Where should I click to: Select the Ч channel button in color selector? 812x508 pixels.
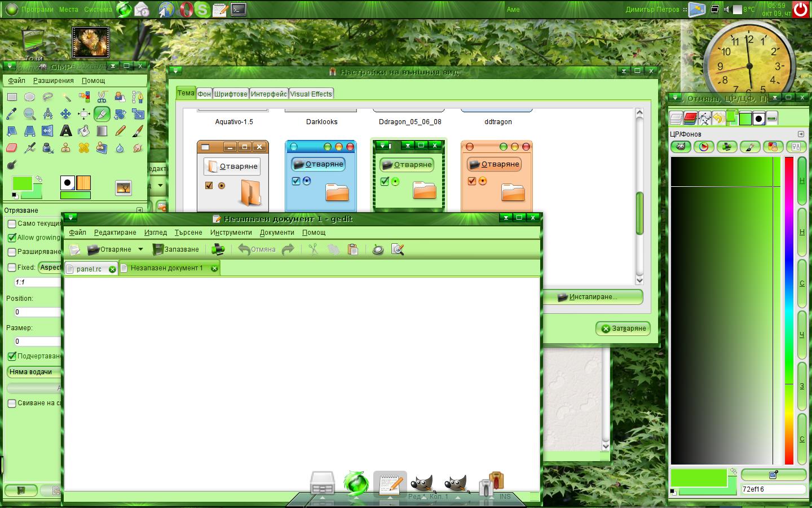(802, 335)
